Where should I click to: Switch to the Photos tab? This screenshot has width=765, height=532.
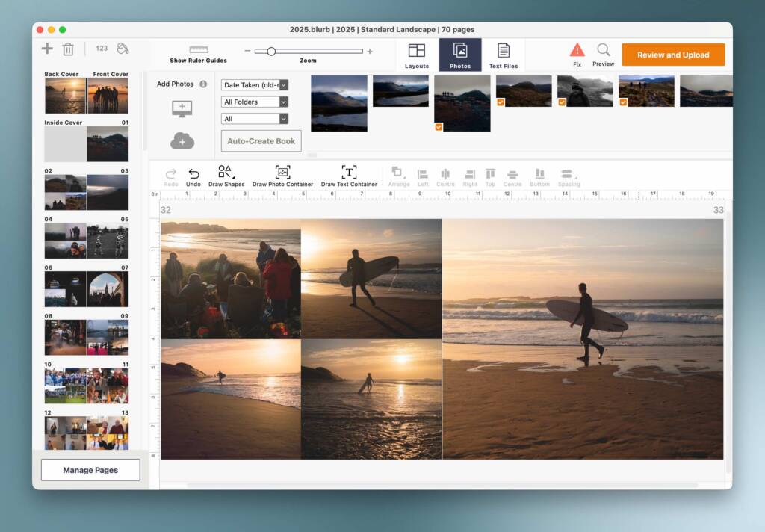460,55
